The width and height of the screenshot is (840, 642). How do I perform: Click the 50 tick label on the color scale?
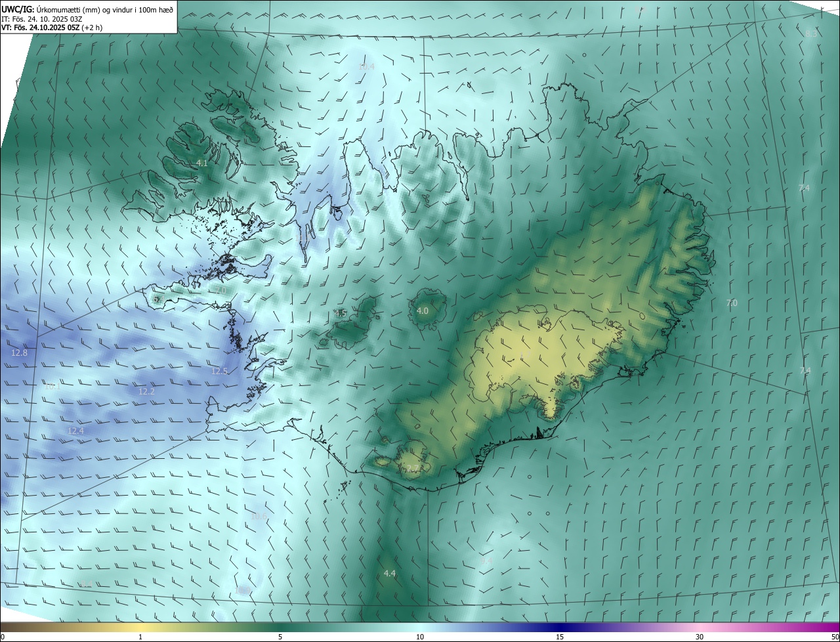(x=835, y=637)
